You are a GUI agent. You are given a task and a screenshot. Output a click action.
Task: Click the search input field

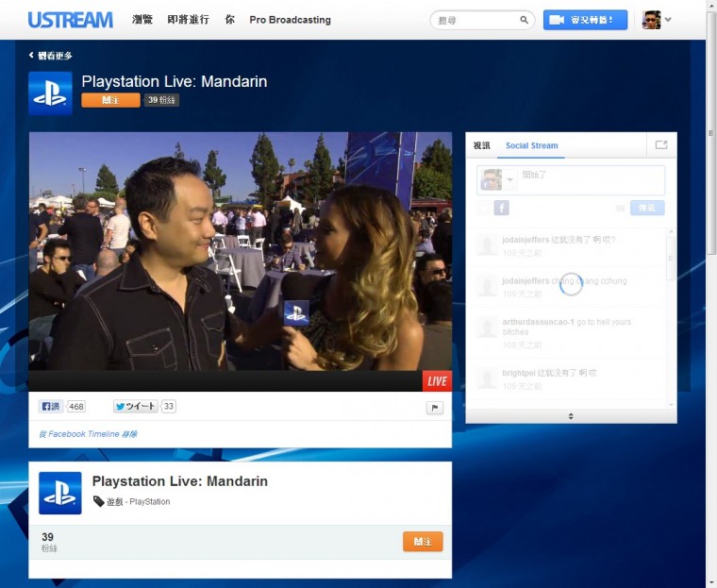point(475,20)
